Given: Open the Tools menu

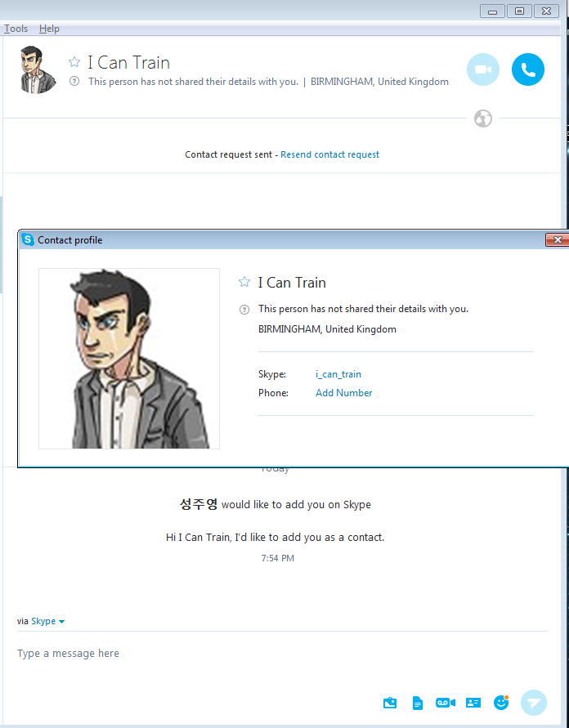Looking at the screenshot, I should (16, 29).
